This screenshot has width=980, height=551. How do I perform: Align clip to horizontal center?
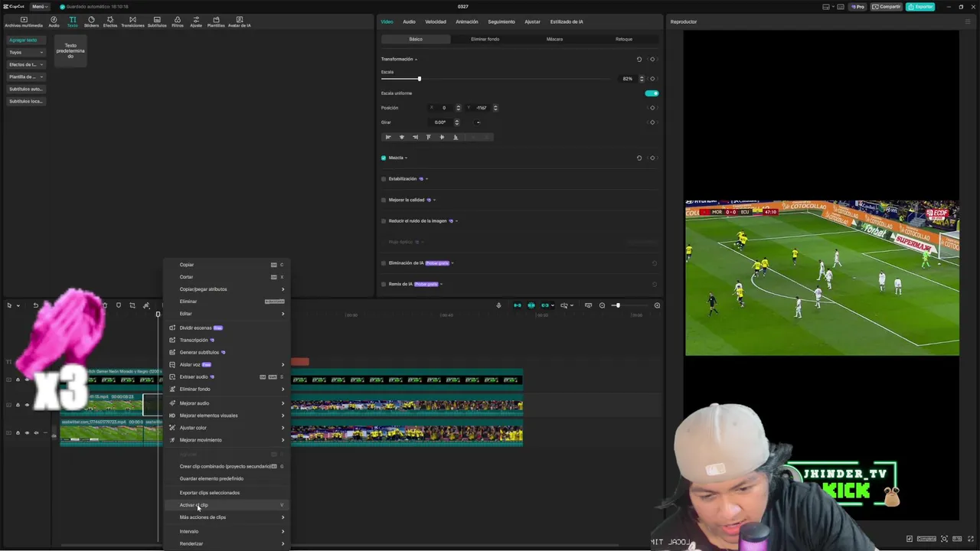[402, 137]
